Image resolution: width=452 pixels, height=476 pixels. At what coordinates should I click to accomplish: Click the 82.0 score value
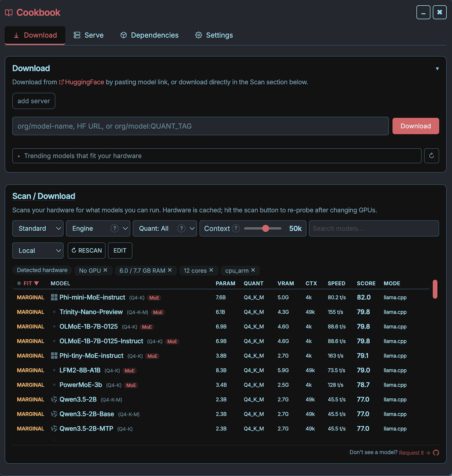tap(364, 297)
